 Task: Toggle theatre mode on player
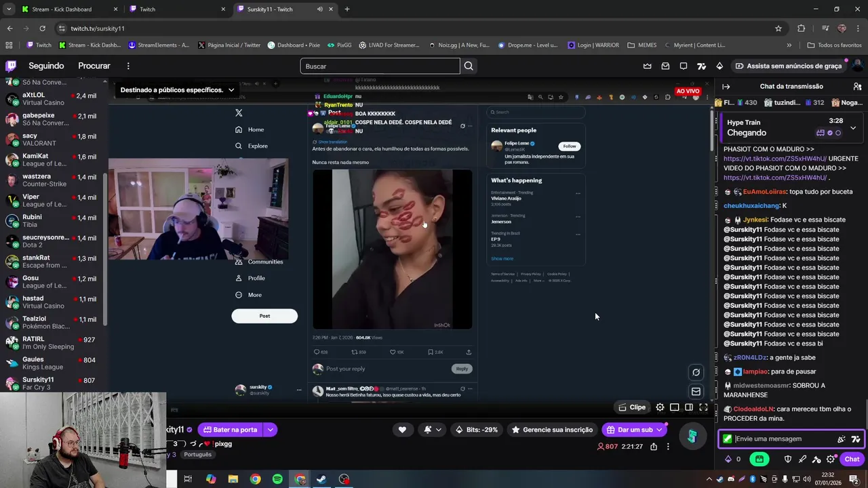(x=689, y=407)
